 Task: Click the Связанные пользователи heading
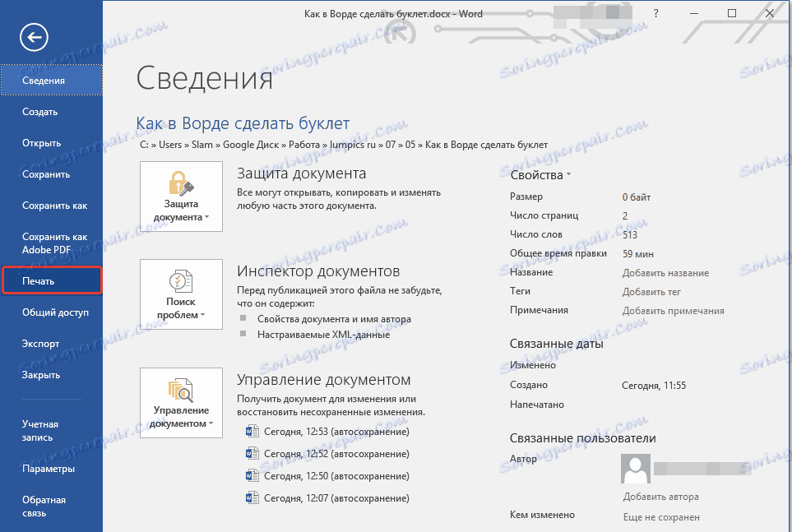point(582,438)
